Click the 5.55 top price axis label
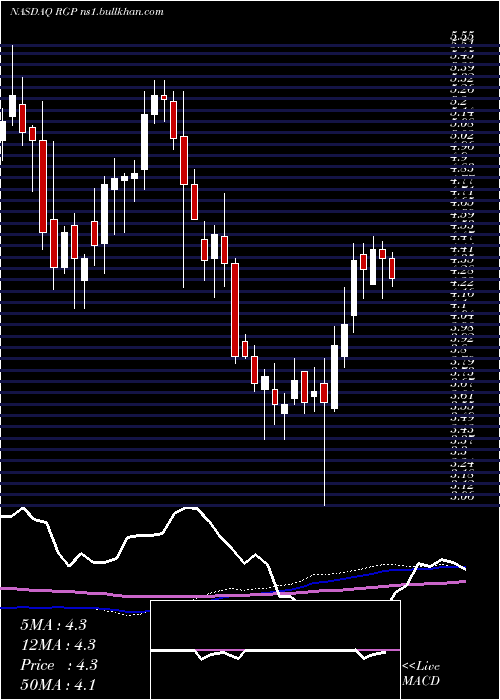 pyautogui.click(x=462, y=37)
